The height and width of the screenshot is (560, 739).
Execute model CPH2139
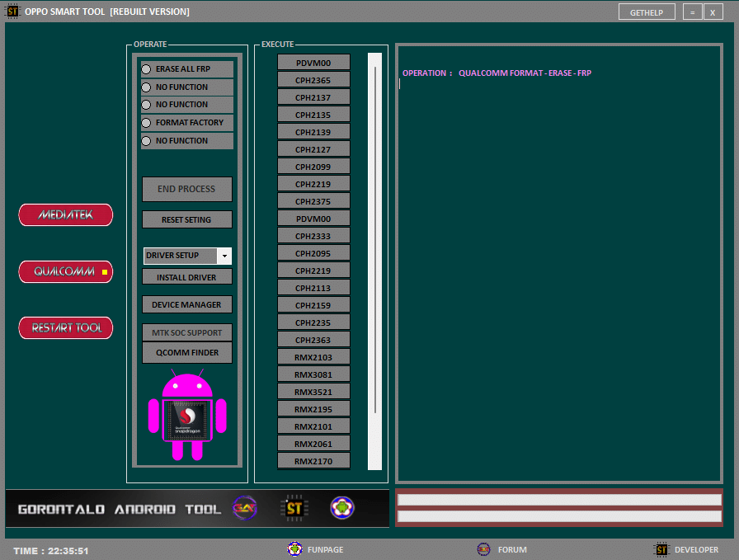tap(313, 132)
